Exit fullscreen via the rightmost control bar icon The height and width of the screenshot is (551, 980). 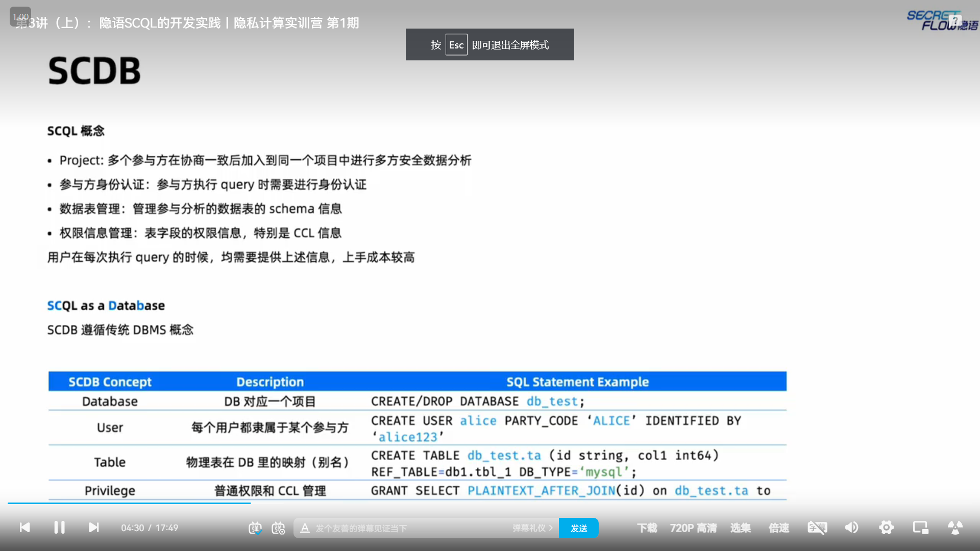click(955, 528)
